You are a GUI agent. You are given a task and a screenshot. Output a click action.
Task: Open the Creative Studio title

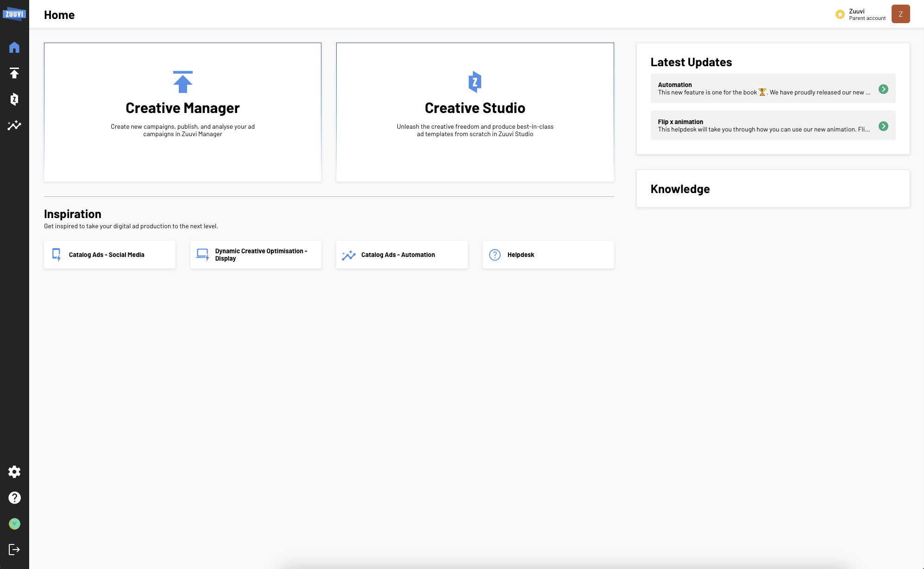coord(475,108)
